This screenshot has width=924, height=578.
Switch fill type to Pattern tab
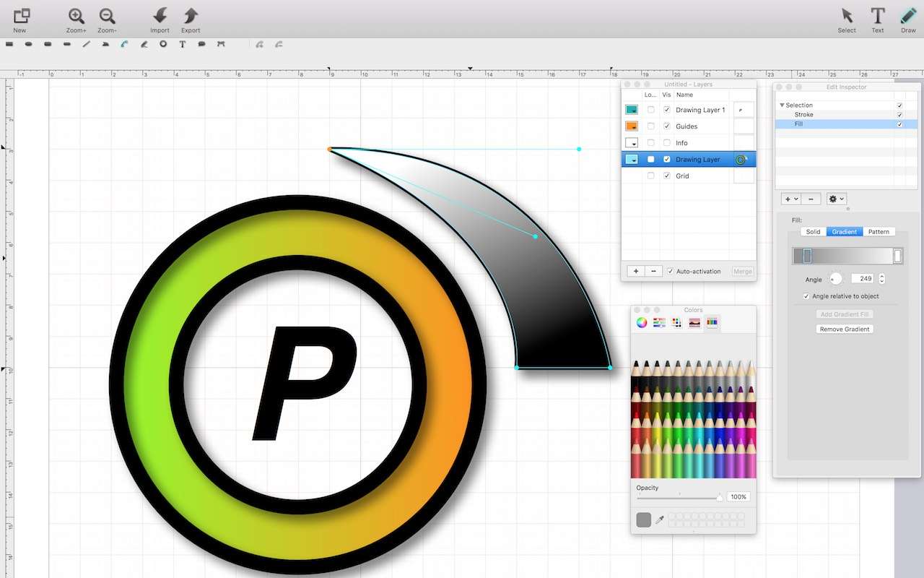coord(879,232)
